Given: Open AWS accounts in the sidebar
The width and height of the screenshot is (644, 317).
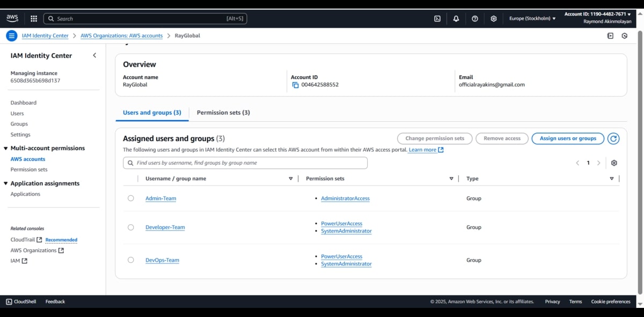Looking at the screenshot, I should click(28, 159).
